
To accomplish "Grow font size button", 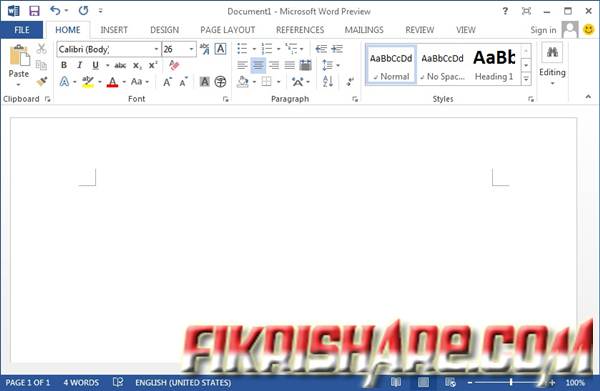I will coord(167,82).
